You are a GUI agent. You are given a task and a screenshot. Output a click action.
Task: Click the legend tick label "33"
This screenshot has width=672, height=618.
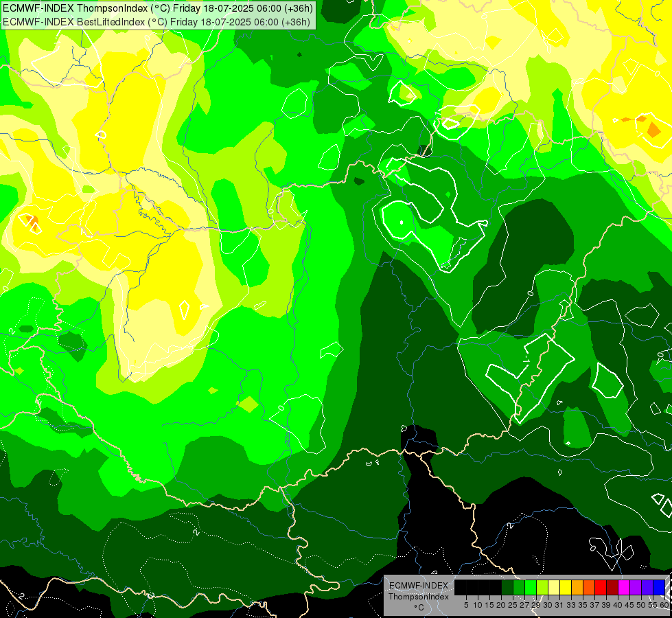click(x=571, y=605)
